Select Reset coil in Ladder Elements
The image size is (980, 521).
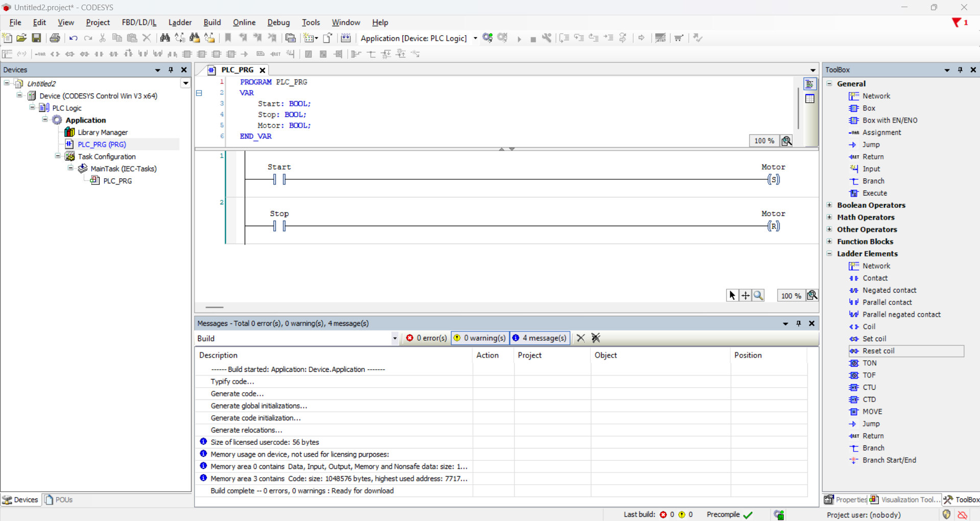pos(878,351)
